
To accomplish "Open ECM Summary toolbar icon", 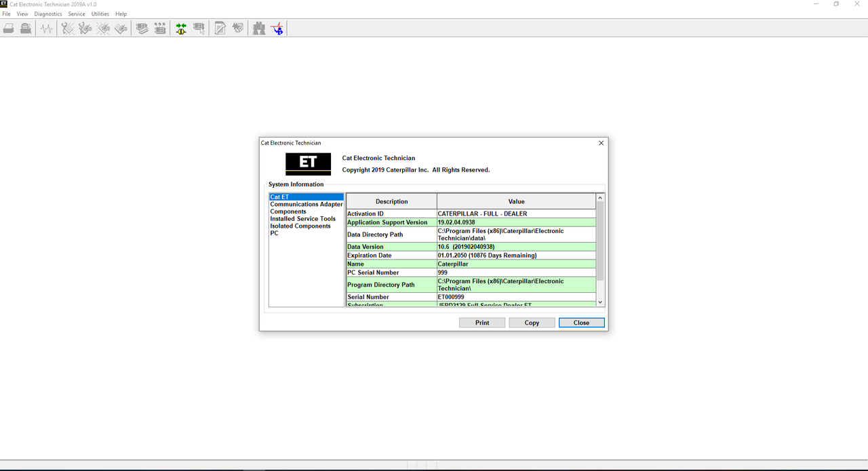I will pos(142,28).
